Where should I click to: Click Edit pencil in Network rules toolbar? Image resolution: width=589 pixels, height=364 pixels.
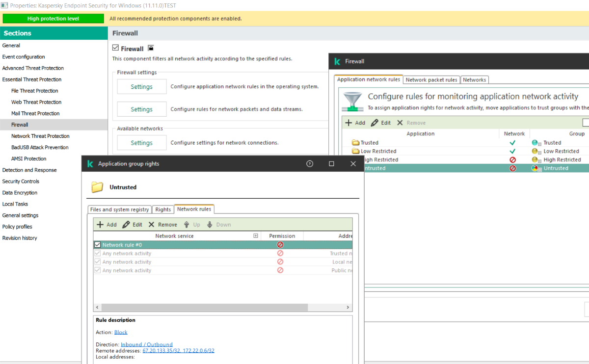pyautogui.click(x=132, y=225)
